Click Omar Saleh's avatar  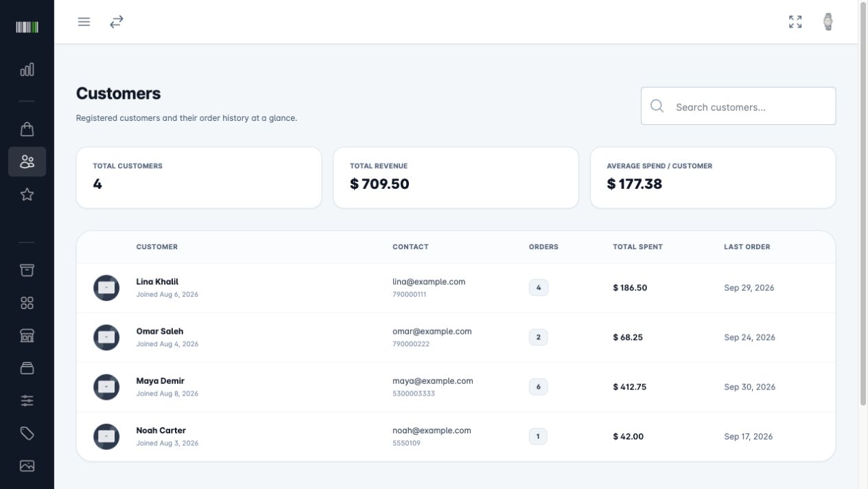106,337
